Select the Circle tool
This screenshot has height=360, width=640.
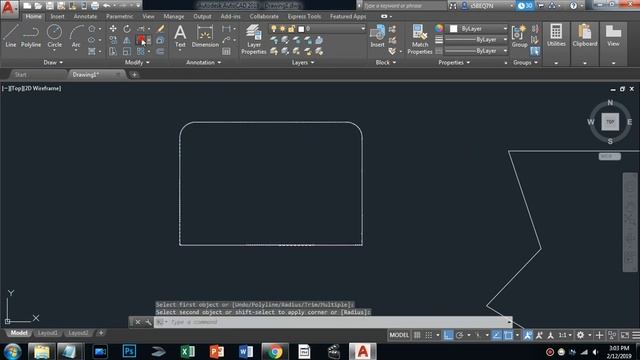54,36
